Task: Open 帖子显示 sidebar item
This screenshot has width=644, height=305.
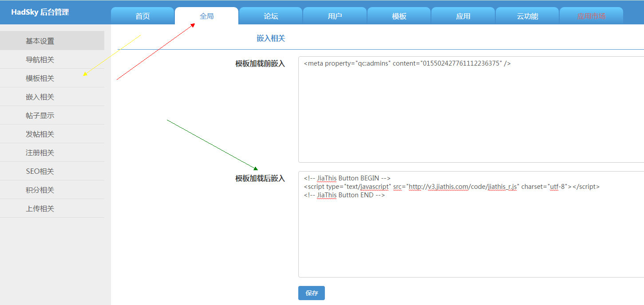Action: [x=52, y=115]
